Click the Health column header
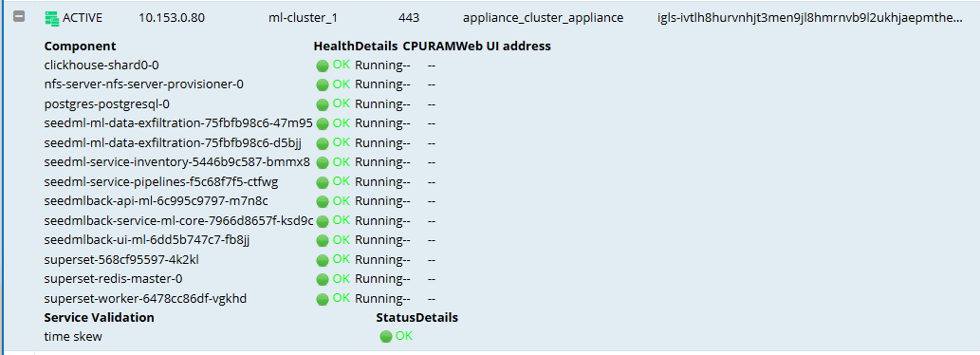The width and height of the screenshot is (980, 355). [x=334, y=47]
